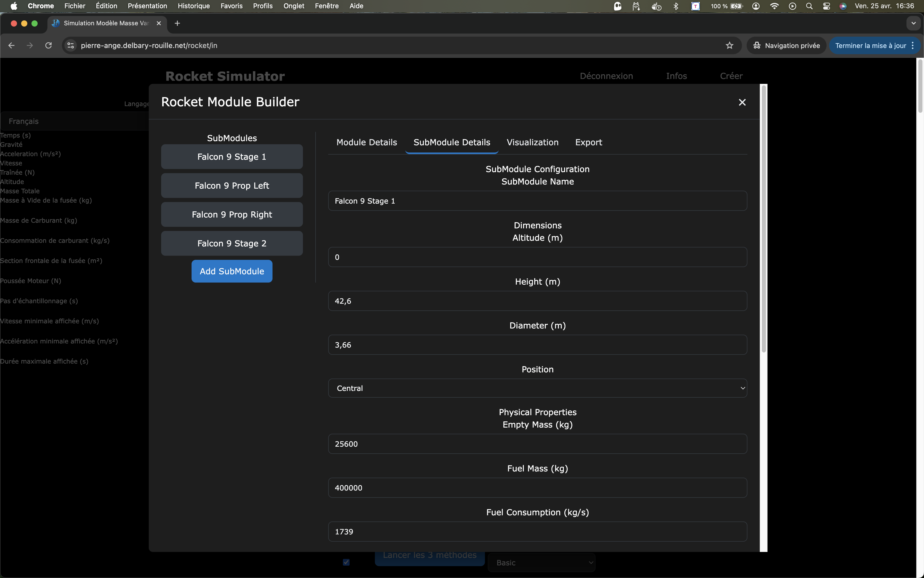Open the Historique menu
Image resolution: width=924 pixels, height=578 pixels.
pyautogui.click(x=194, y=6)
